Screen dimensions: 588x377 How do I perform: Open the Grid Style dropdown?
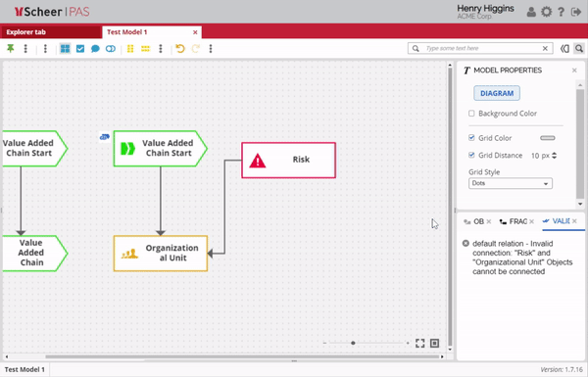click(510, 183)
